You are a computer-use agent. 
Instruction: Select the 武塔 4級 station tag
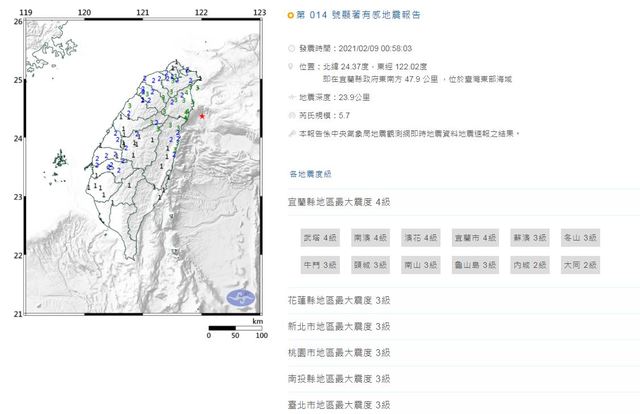click(x=320, y=238)
